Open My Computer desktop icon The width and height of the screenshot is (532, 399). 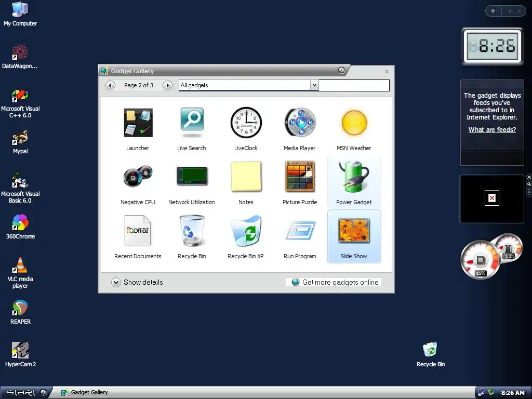(20, 14)
